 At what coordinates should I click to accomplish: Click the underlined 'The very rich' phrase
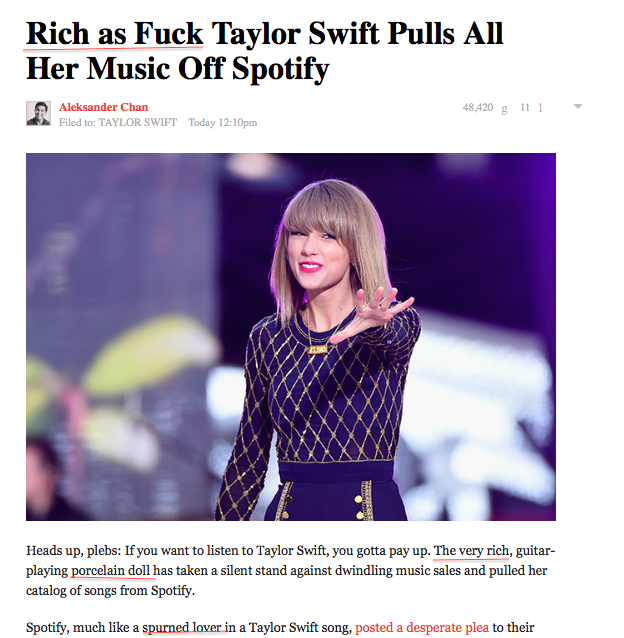coord(471,551)
